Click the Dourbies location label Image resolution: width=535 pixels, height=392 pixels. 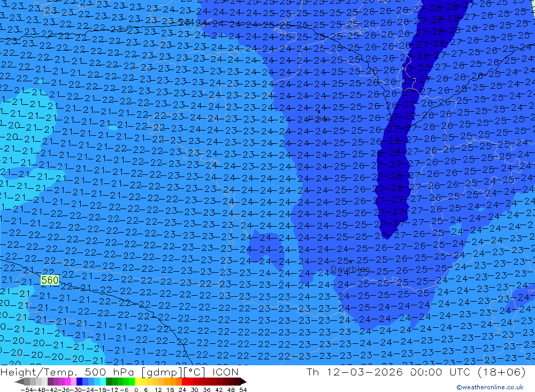(x=350, y=269)
